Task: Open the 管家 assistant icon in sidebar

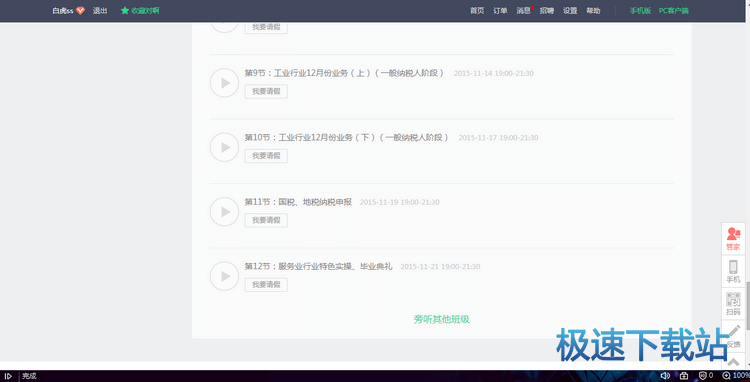Action: click(733, 239)
